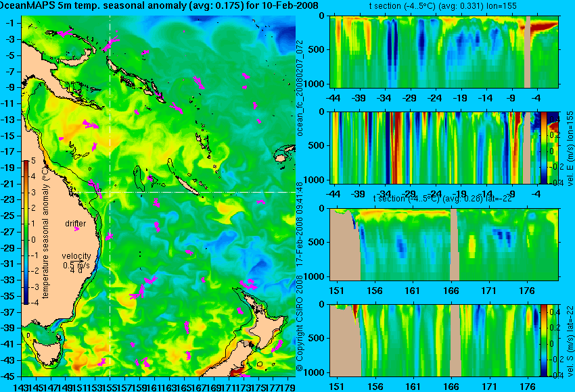Click the lat=-22 temperature section plot
Screen dimensions: 575x392
coord(444,245)
